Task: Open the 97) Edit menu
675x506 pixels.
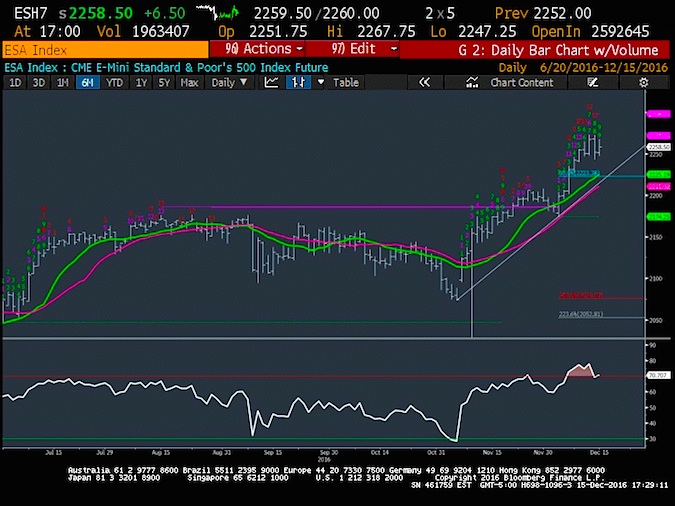Action: coord(353,49)
